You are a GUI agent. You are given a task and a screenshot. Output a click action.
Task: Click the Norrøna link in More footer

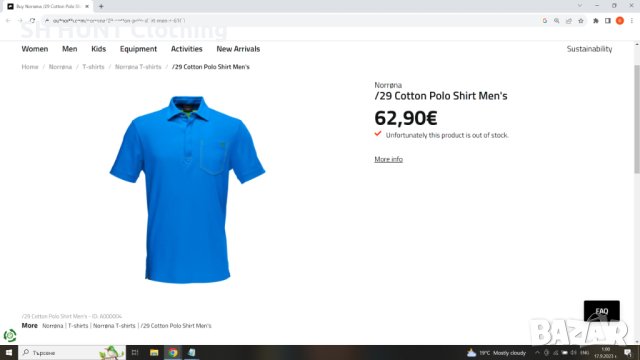coord(53,326)
